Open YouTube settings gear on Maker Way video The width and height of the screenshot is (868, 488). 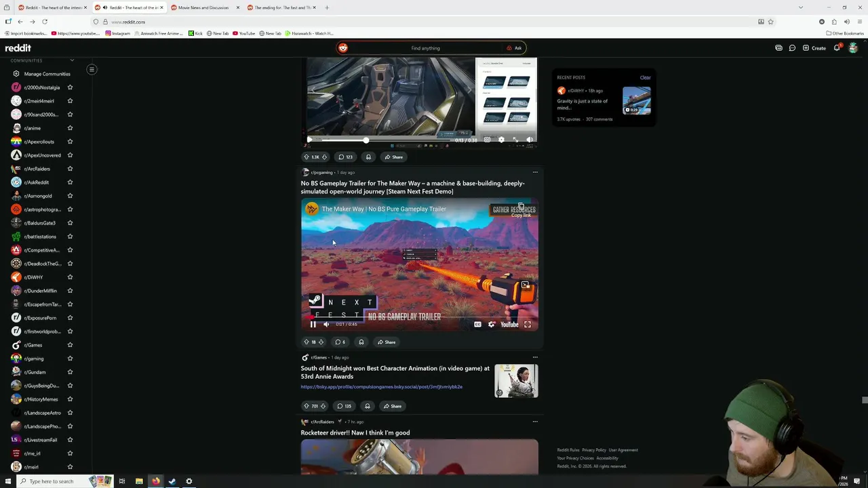492,325
